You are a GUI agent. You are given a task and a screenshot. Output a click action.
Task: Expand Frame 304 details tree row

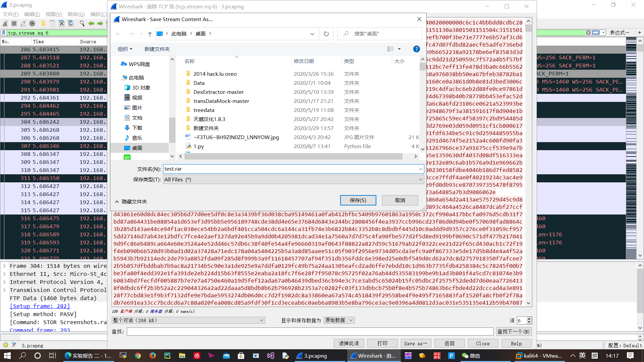click(x=4, y=266)
